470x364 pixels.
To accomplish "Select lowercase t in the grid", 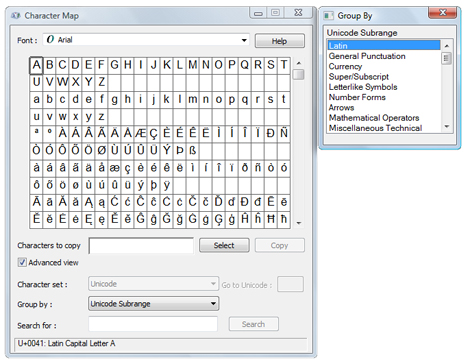I will pyautogui.click(x=284, y=99).
